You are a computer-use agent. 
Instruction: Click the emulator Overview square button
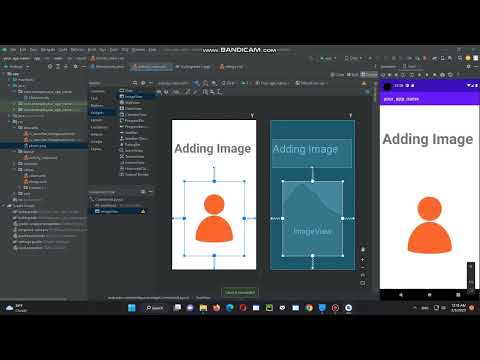[458, 295]
